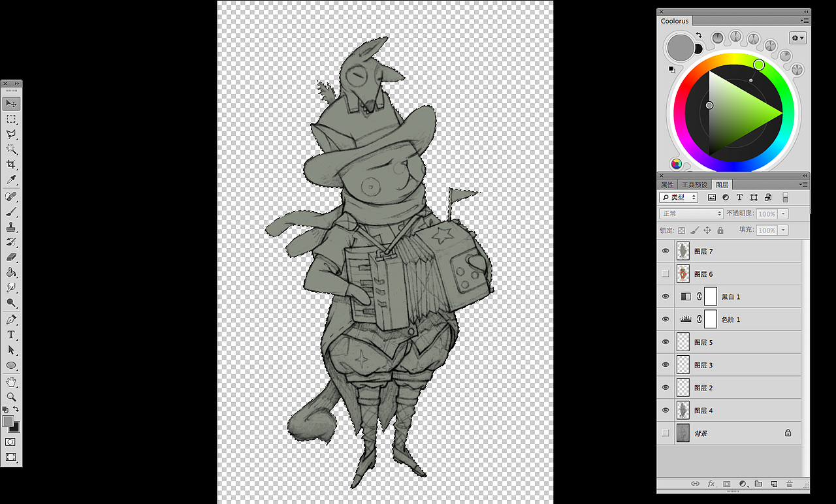Select the Brush tool
This screenshot has height=504, width=836.
click(x=11, y=212)
